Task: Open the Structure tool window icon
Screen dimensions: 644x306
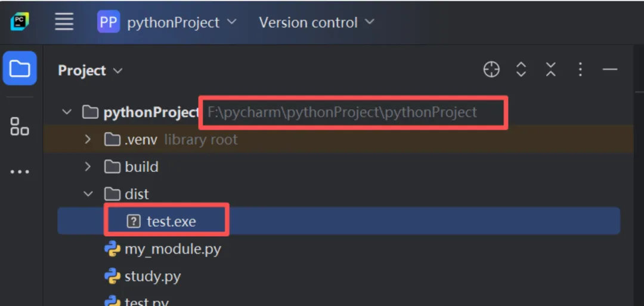Action: [x=20, y=126]
